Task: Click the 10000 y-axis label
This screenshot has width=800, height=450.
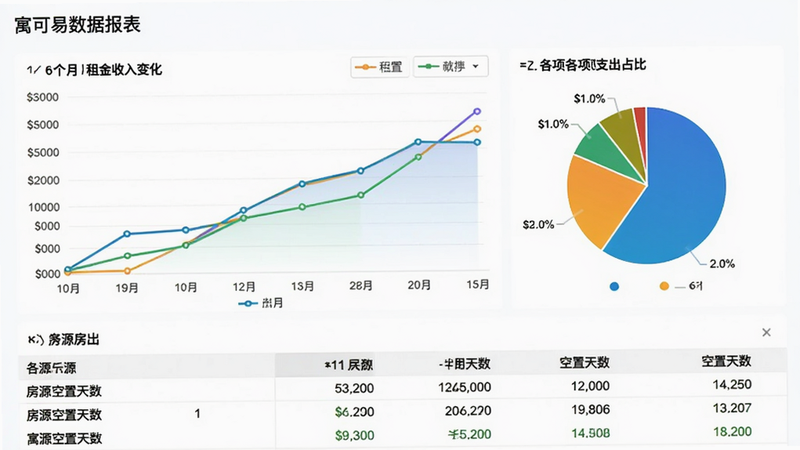Action: point(43,207)
